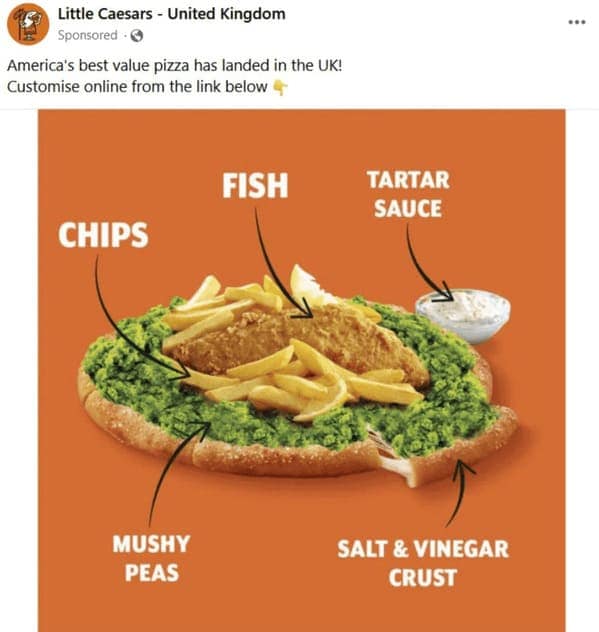Click the Little Caesars - United Kingdom page name
Viewport: 599px width, 632px height.
(172, 14)
